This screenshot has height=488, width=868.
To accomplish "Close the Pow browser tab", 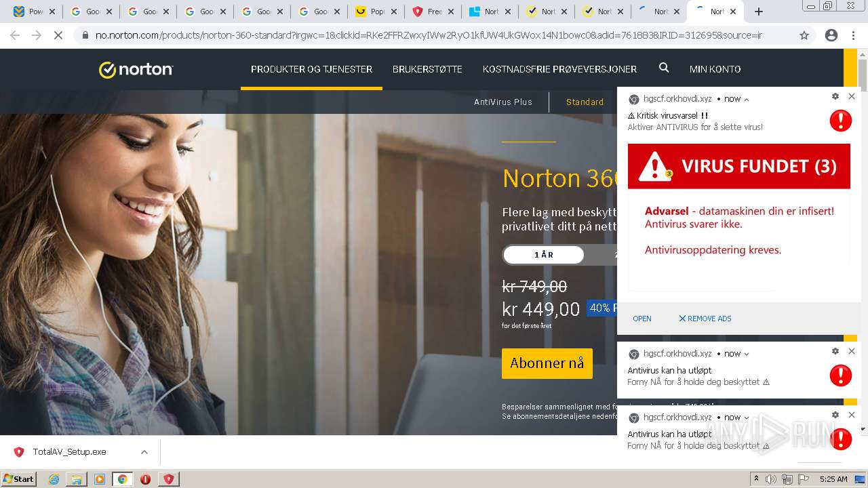I will (52, 12).
